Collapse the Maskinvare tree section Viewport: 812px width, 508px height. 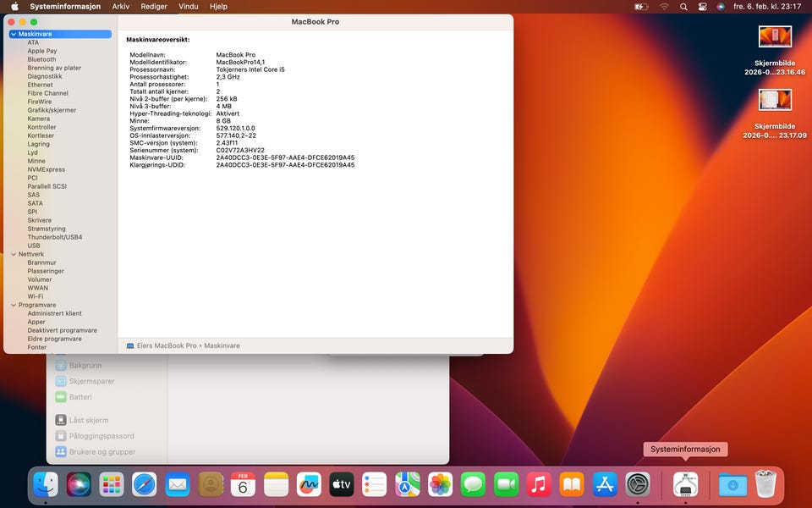(14, 34)
